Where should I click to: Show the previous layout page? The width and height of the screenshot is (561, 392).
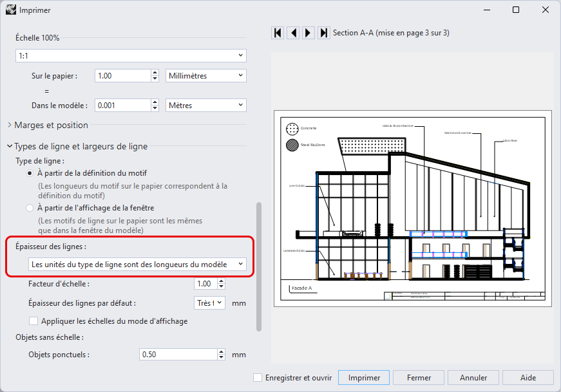(x=293, y=32)
